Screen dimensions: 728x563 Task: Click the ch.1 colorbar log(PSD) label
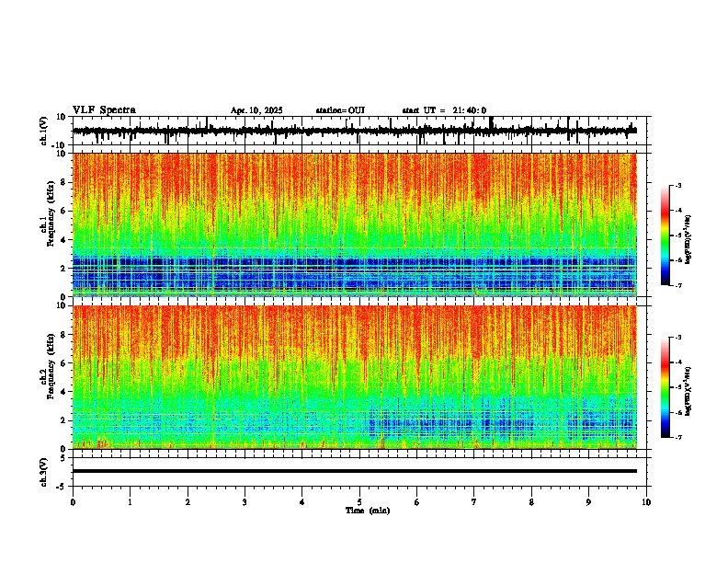point(688,239)
